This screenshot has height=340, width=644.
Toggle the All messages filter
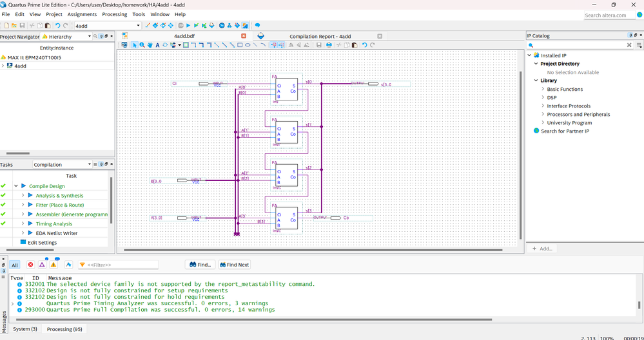[14, 265]
